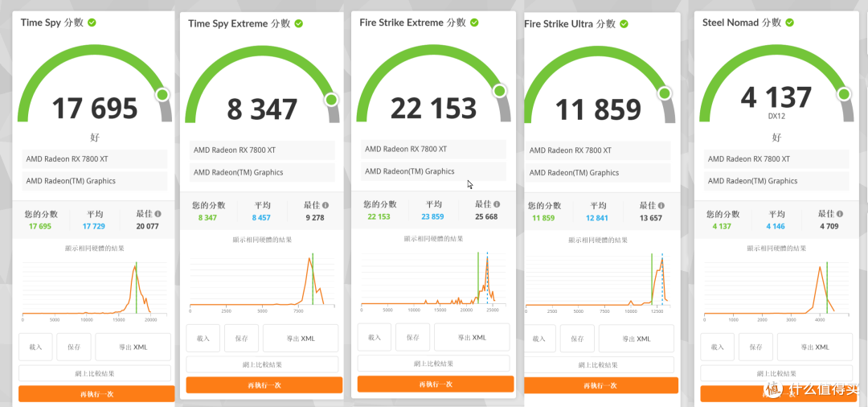This screenshot has height=407, width=868.
Task: Click the green checkmark beside Time Spy Extreme
Action: (x=298, y=24)
